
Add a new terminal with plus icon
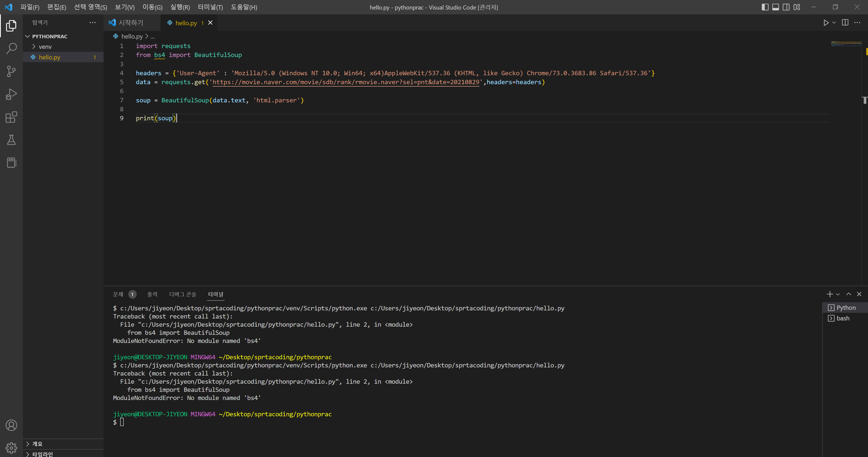coord(829,294)
